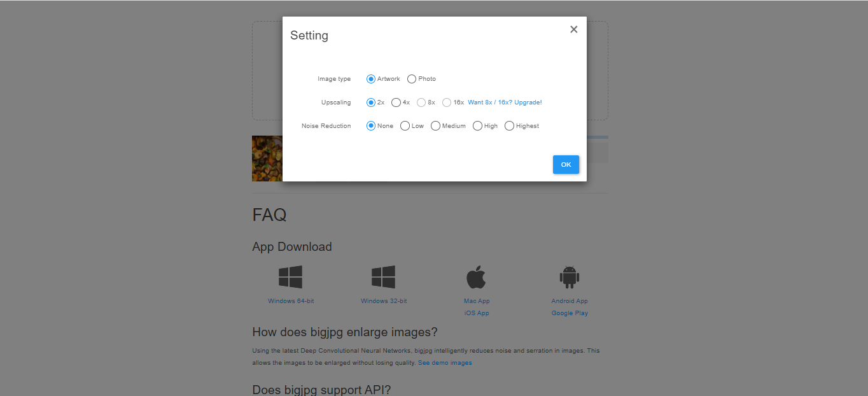Click the uploaded image thumbnail behind the dialog

(267, 159)
